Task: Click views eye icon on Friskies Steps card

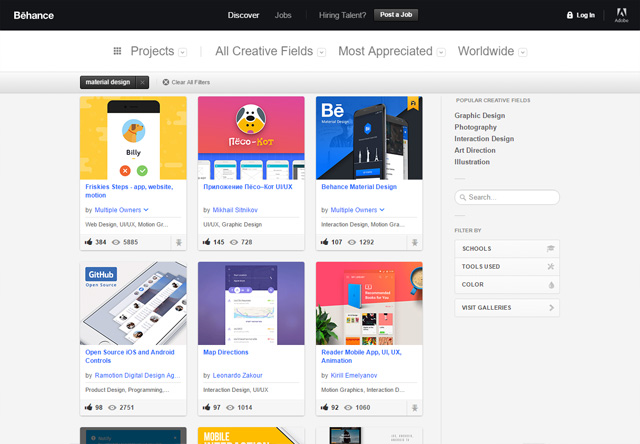Action: click(x=116, y=242)
